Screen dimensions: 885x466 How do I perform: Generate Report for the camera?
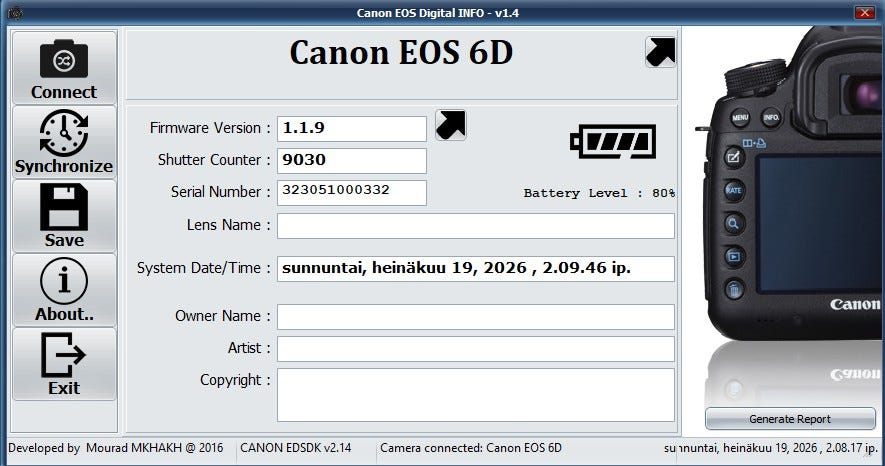[x=790, y=419]
